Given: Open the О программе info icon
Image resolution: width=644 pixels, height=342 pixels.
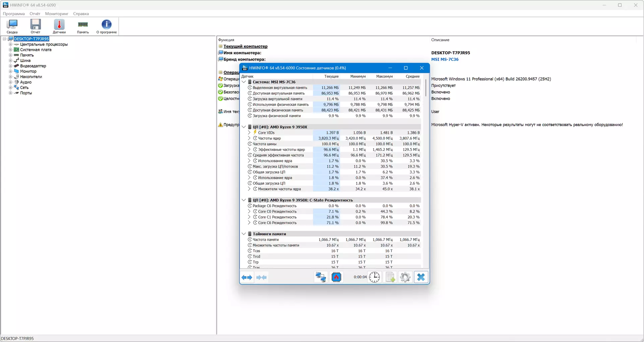Looking at the screenshot, I should [x=107, y=26].
